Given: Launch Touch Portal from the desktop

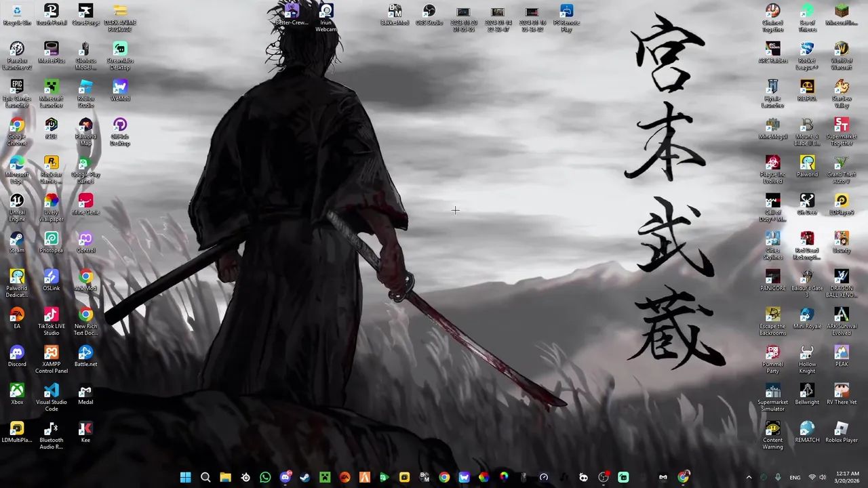Looking at the screenshot, I should [x=52, y=15].
